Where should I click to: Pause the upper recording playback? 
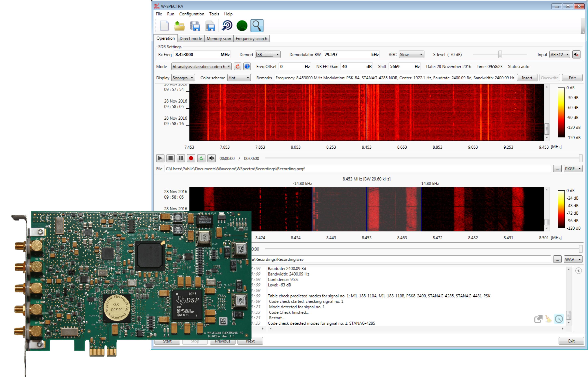point(181,158)
